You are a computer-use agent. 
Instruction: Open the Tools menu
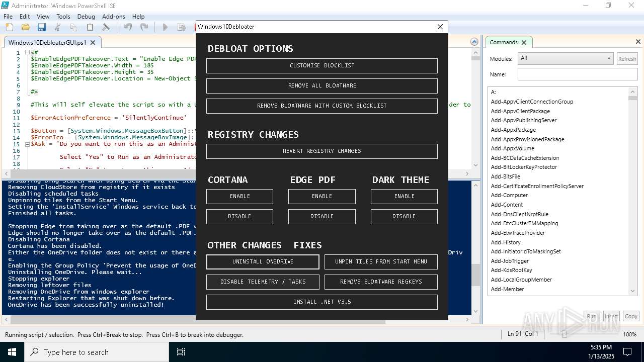click(63, 17)
